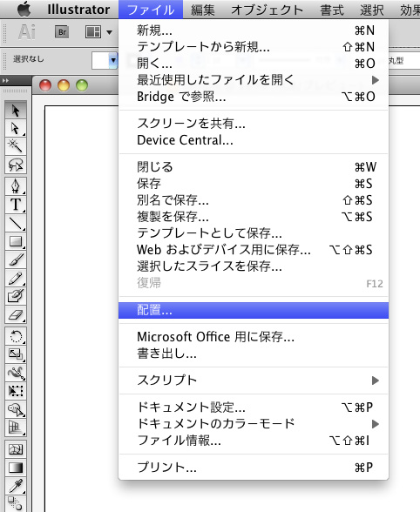Select the Type tool
Image resolution: width=420 pixels, height=512 pixels.
[16, 205]
